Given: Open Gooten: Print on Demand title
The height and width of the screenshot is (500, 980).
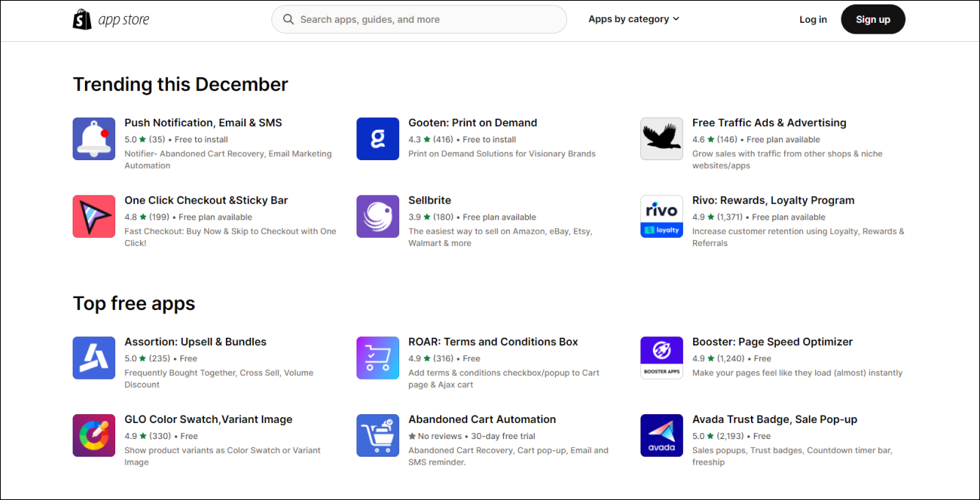Looking at the screenshot, I should pos(473,123).
